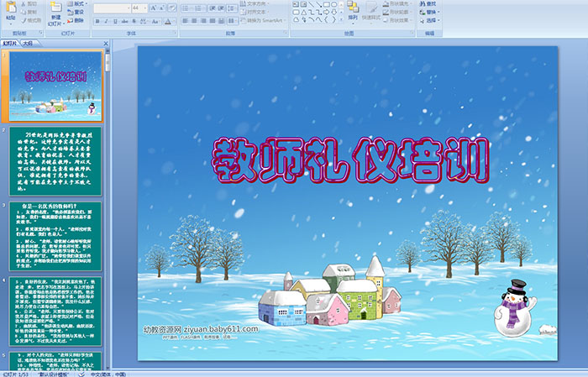Expand the paste options arrow under 粘贴
The image size is (588, 377).
pyautogui.click(x=11, y=24)
